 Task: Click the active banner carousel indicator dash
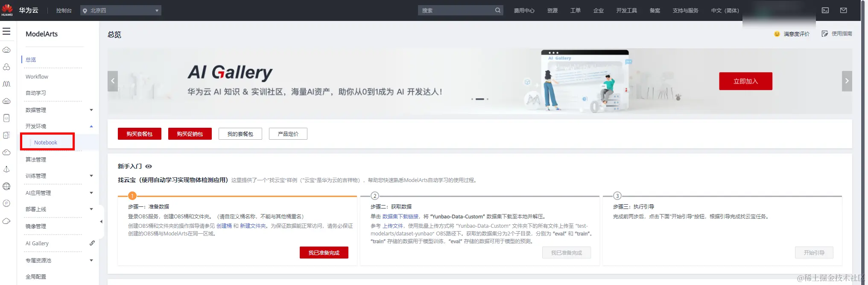pyautogui.click(x=480, y=99)
